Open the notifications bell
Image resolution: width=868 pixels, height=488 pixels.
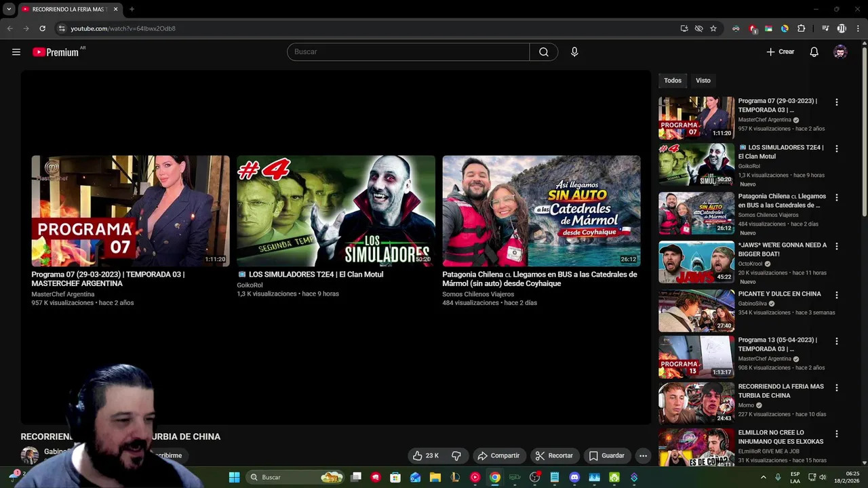(814, 52)
